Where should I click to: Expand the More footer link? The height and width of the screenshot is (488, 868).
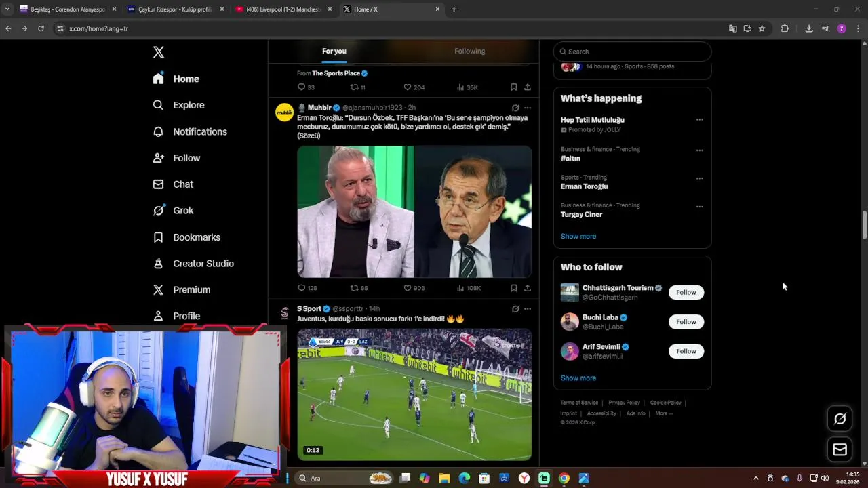[x=664, y=413]
